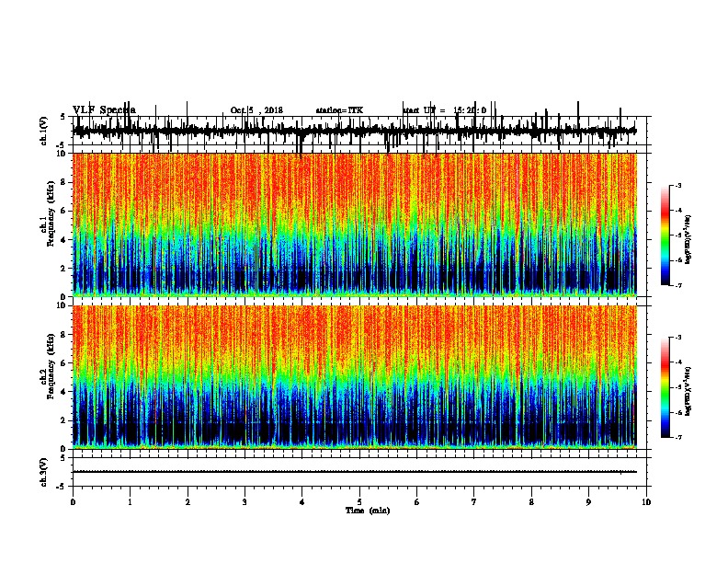Click the "ch.3(V)" axis label
This screenshot has height=563, width=728.
tap(44, 472)
